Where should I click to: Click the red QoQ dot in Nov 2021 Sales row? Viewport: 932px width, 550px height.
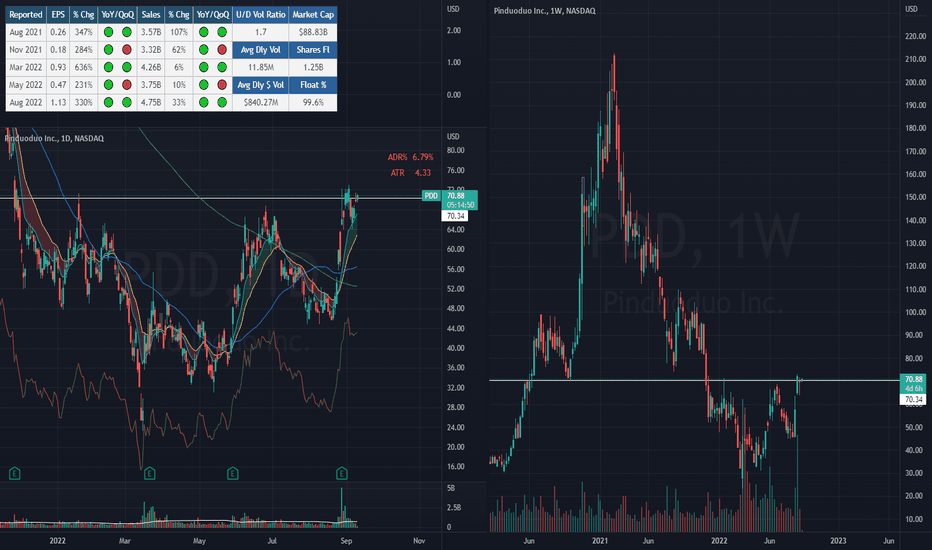point(222,50)
